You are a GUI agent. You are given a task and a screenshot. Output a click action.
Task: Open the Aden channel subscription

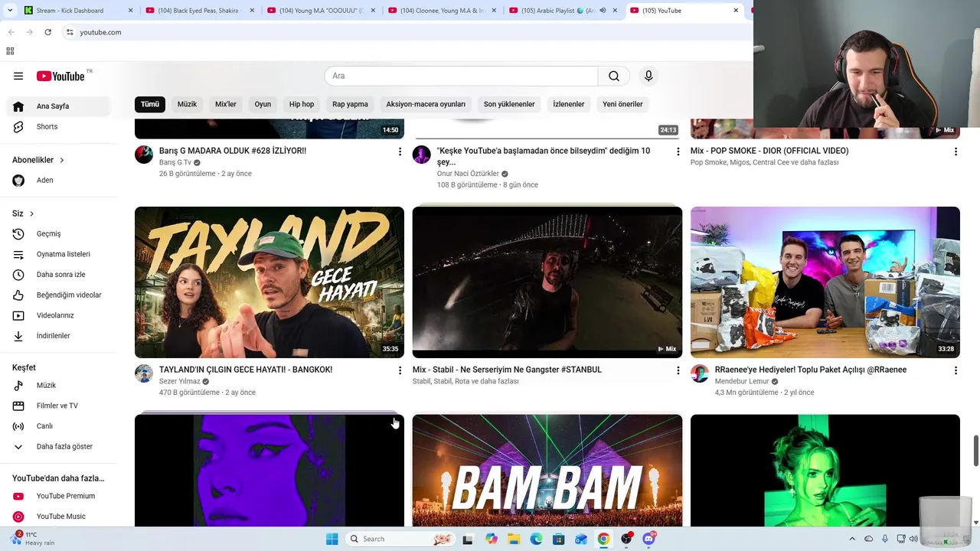(x=58, y=181)
